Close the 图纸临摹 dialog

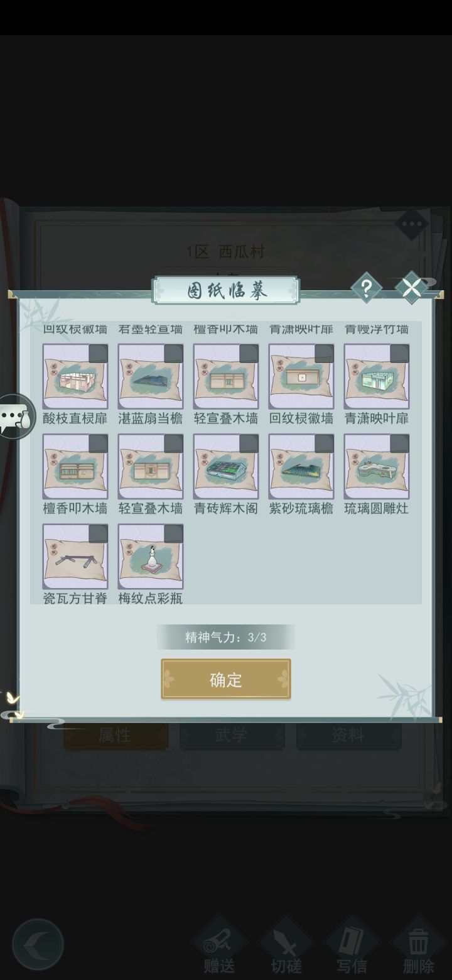(411, 288)
